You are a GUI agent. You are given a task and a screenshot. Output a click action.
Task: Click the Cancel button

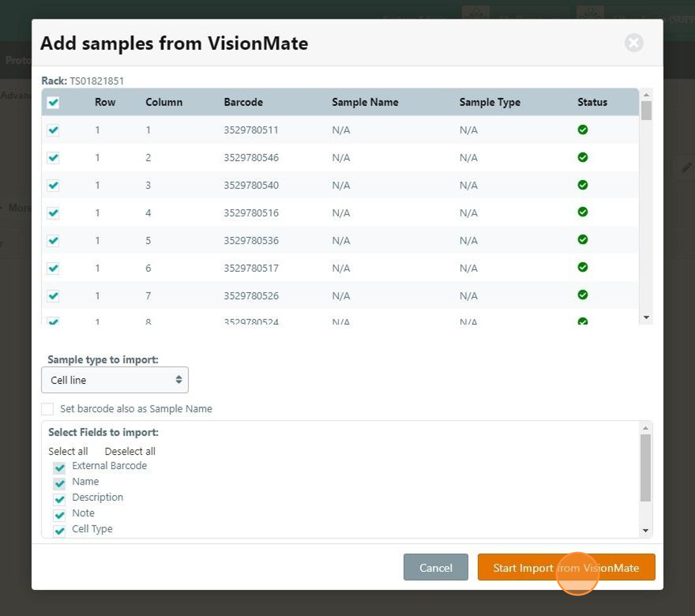coord(436,567)
